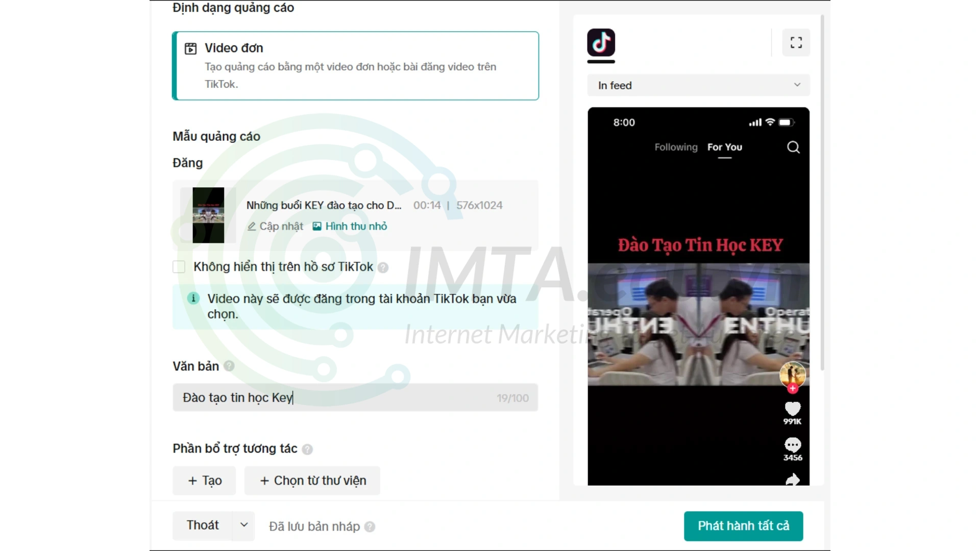Click the Văn bản text input field
This screenshot has height=551, width=980.
point(355,397)
